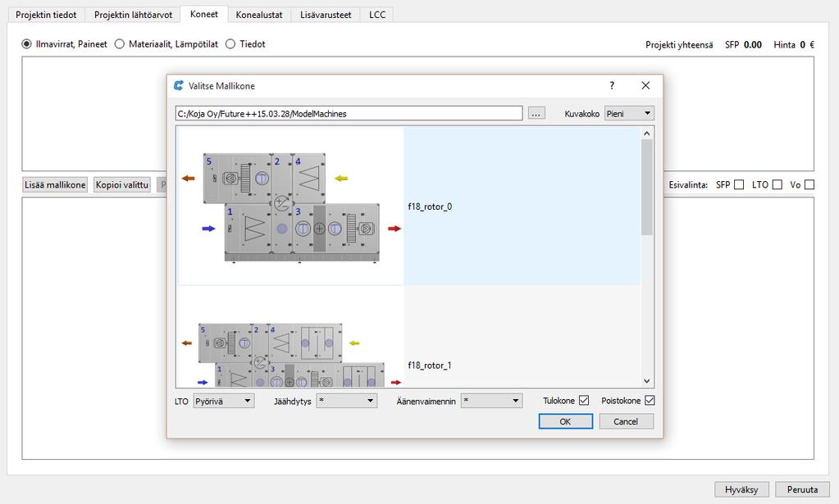The width and height of the screenshot is (839, 504).
Task: Switch to Projektin lähtöarvot tab
Action: pyautogui.click(x=133, y=15)
